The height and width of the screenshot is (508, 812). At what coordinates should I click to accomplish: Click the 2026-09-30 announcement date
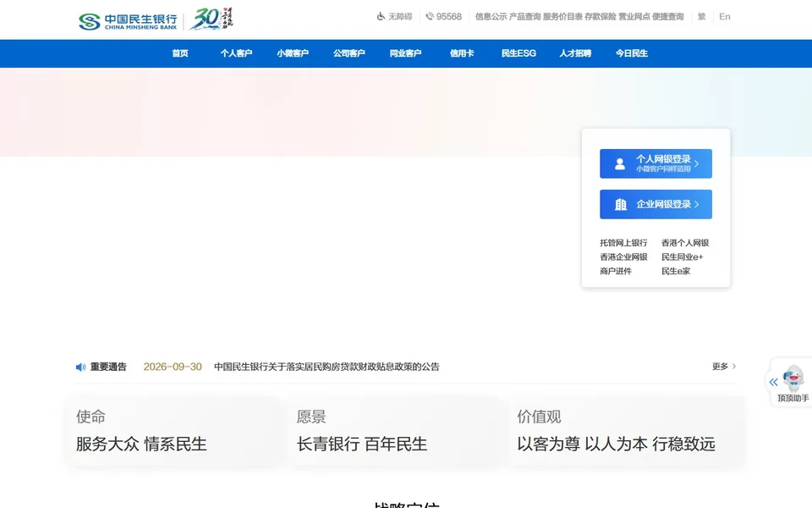[x=173, y=367]
